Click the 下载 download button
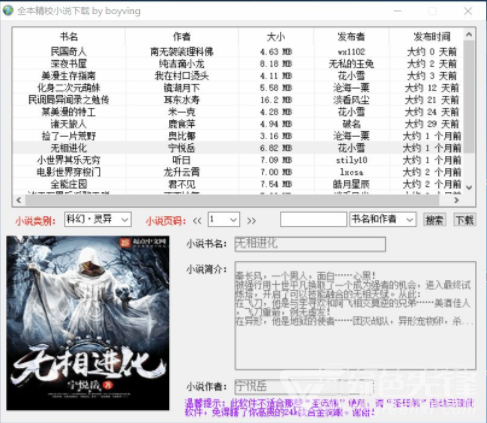 click(x=465, y=220)
